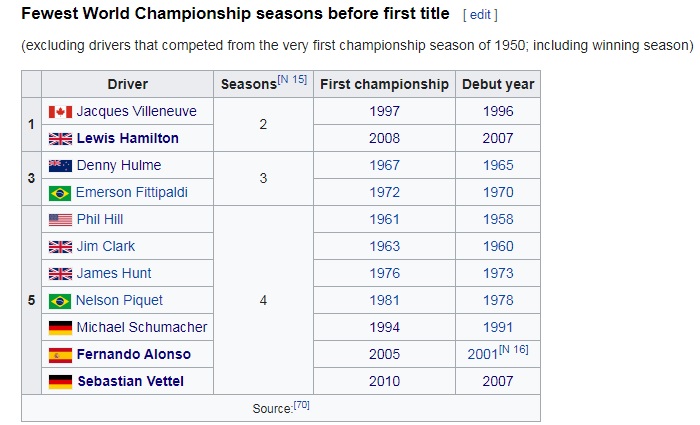Click the Brazilian flag beside Nelson Piquet
This screenshot has height=425, width=700.
pos(60,300)
